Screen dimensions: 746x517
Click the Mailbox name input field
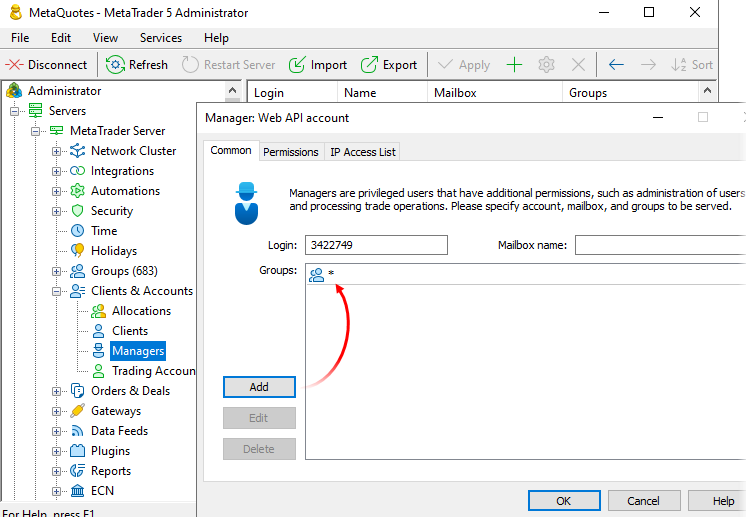coord(660,245)
